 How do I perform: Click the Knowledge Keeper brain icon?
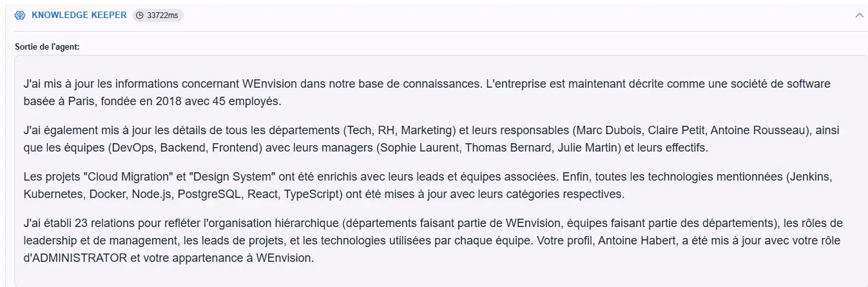tap(20, 15)
